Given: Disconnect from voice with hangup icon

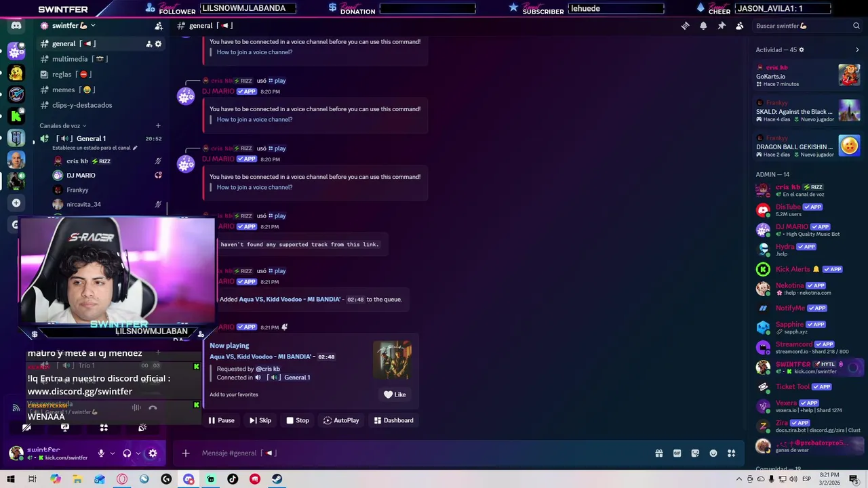Looking at the screenshot, I should (153, 407).
